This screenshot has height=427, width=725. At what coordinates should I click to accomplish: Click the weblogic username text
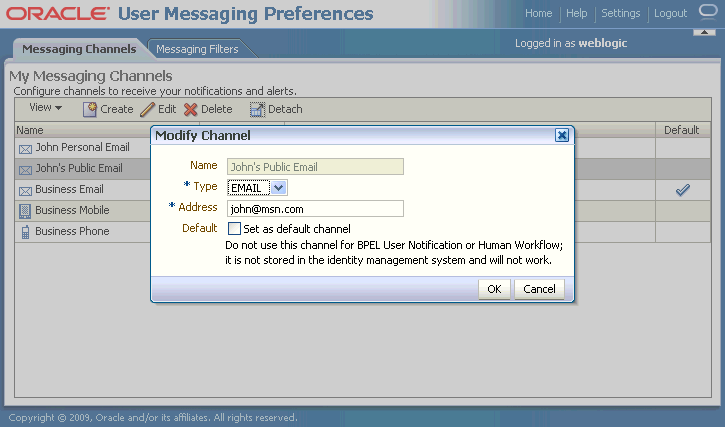point(603,43)
